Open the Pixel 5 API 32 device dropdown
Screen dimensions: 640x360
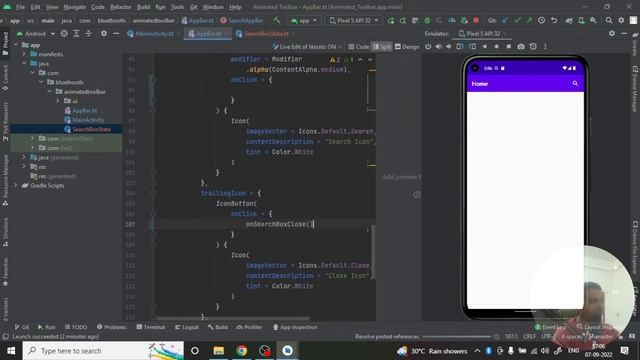coord(353,20)
